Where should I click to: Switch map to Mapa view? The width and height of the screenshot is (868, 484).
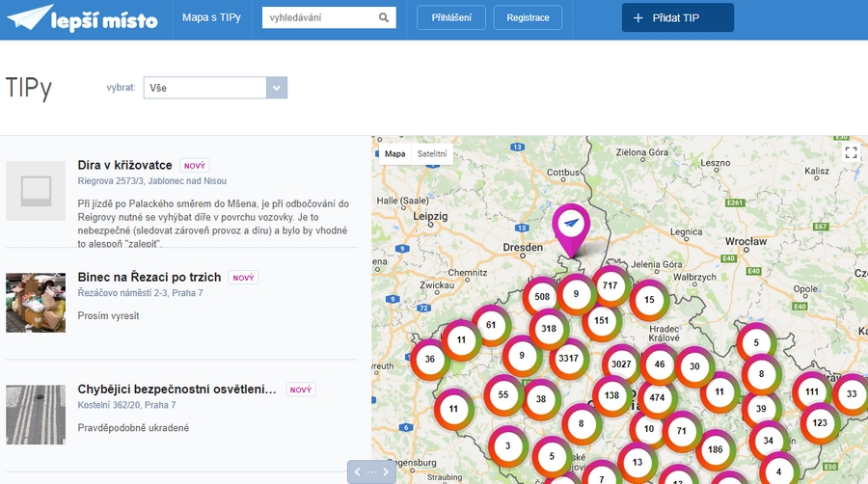[395, 153]
